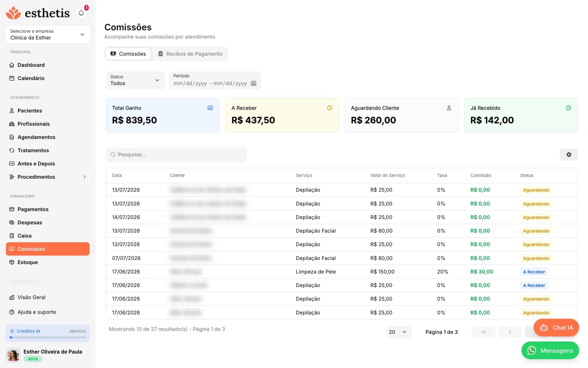This screenshot has width=588, height=368.
Task: Click the Período date range field
Action: (215, 80)
